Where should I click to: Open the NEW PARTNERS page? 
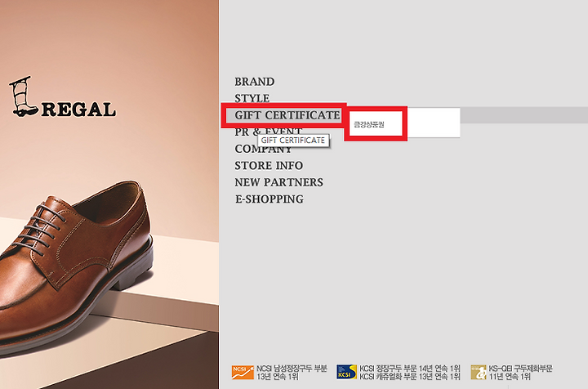[279, 182]
